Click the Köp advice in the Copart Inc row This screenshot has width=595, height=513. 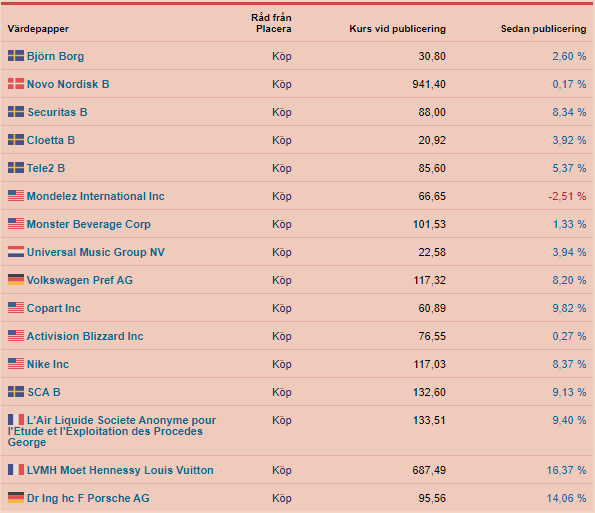point(282,308)
